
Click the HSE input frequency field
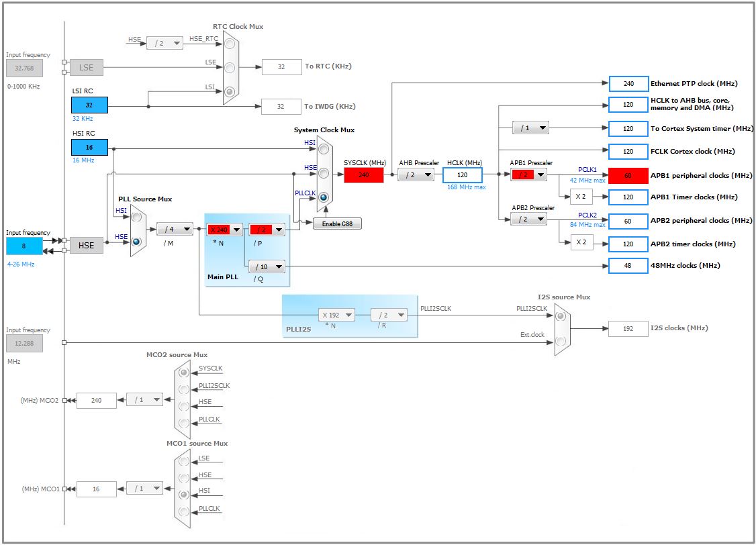click(24, 246)
